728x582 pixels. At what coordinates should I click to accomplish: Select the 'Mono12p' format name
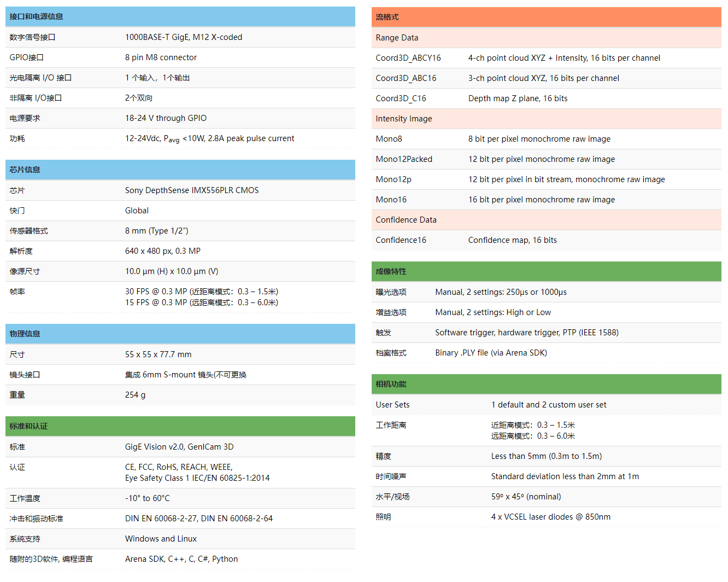[394, 179]
